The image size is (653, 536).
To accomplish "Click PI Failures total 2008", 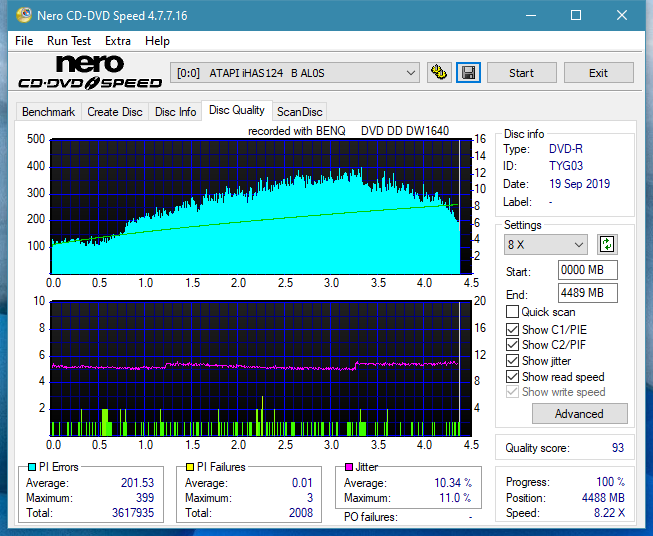I will [301, 513].
